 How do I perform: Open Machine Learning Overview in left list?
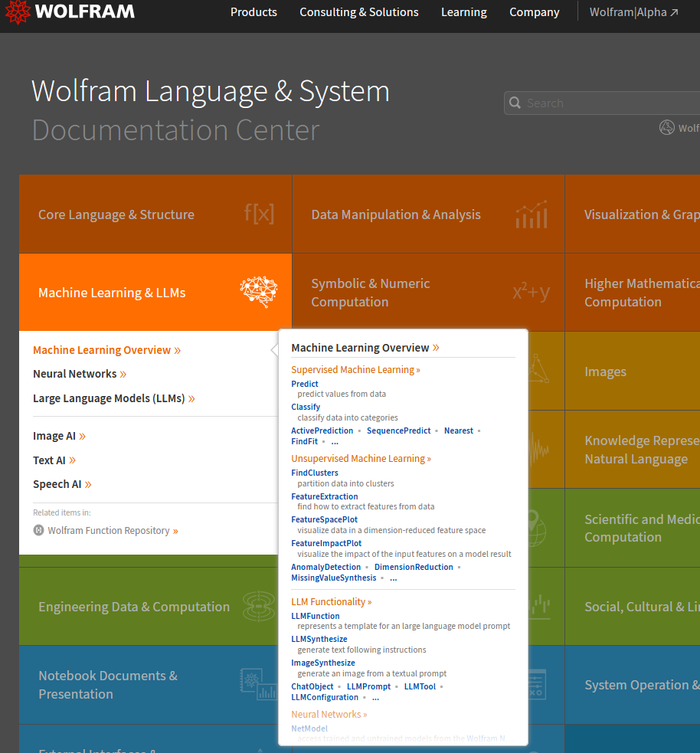(x=106, y=350)
